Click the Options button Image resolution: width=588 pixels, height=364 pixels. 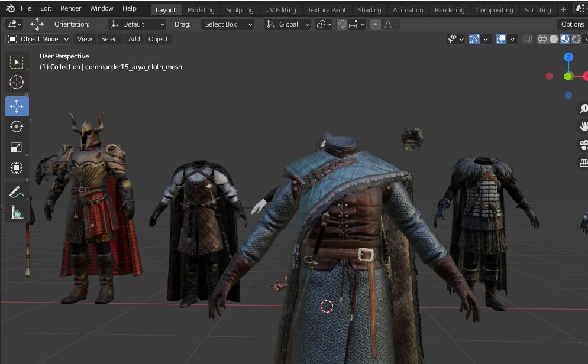tap(572, 24)
